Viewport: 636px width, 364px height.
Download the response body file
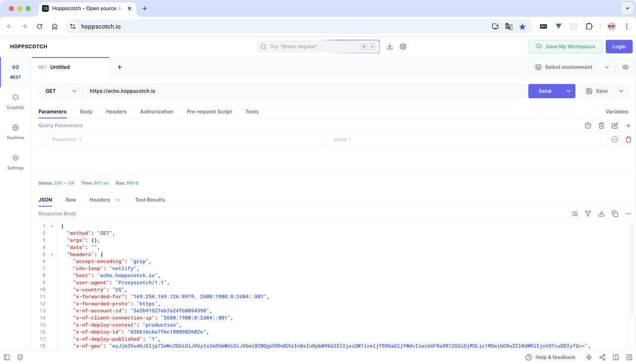pos(601,214)
